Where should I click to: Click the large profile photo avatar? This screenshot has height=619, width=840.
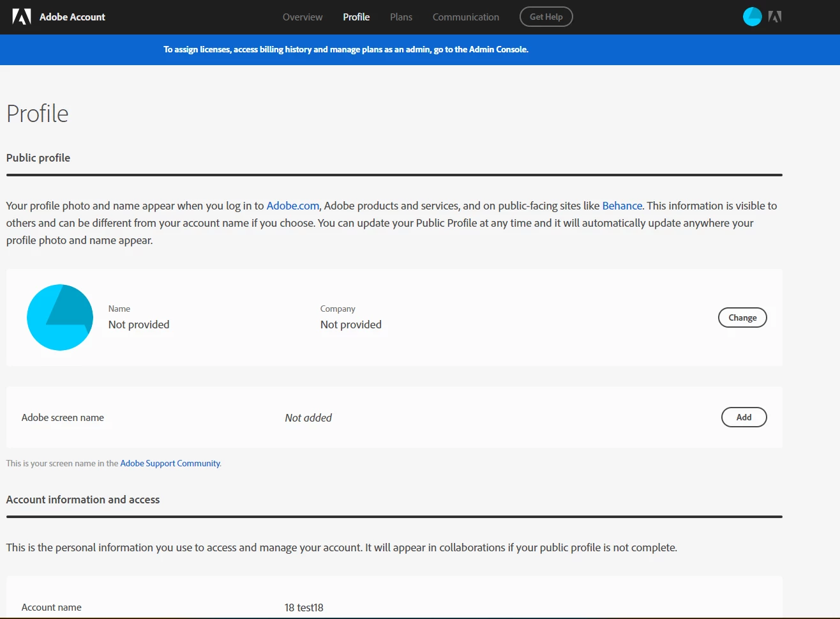[x=60, y=317]
